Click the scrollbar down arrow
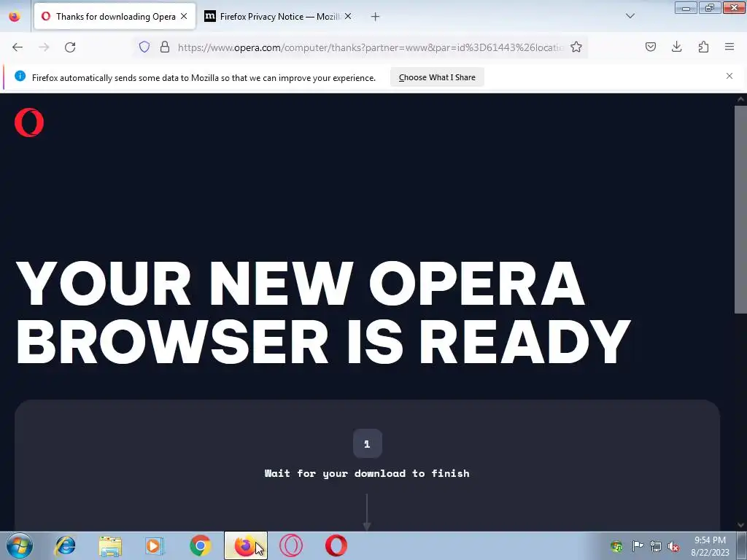The width and height of the screenshot is (747, 560). [x=740, y=525]
